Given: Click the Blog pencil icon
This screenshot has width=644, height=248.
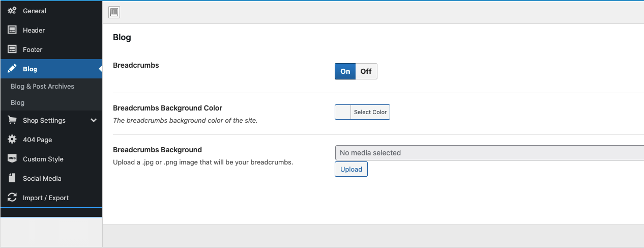Looking at the screenshot, I should (x=12, y=69).
